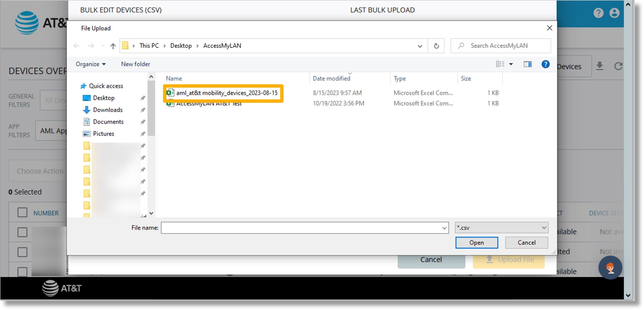Click the Upload File button

[509, 261]
